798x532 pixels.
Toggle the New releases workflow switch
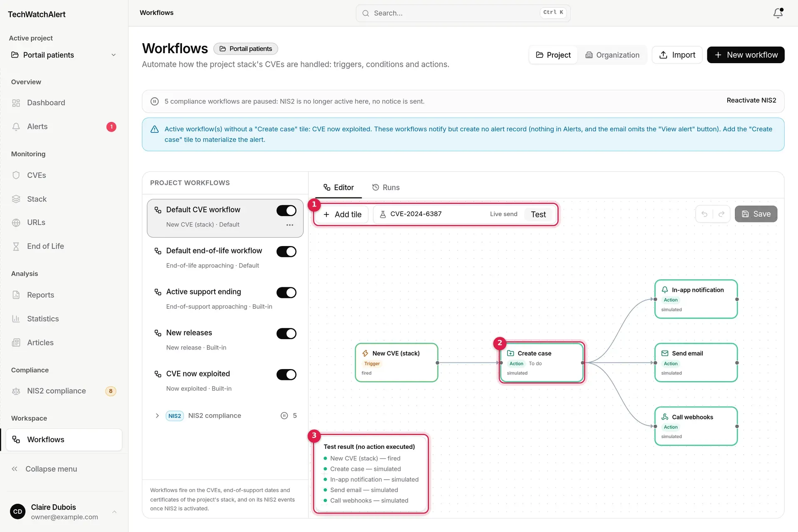(286, 334)
